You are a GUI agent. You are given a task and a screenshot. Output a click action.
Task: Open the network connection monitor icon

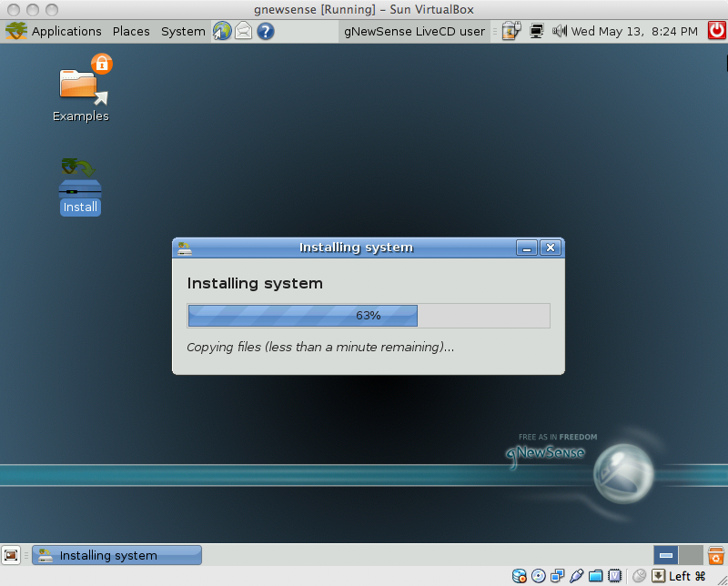pyautogui.click(x=537, y=31)
